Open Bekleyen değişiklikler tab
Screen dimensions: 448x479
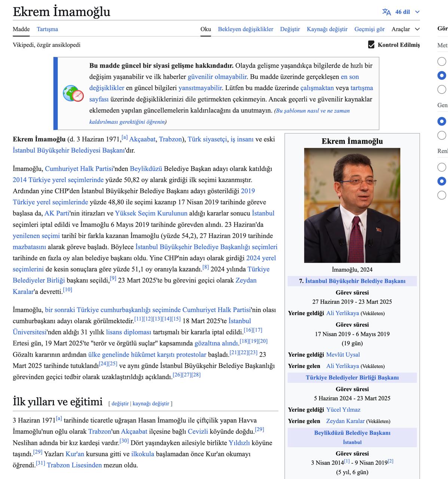pos(246,29)
